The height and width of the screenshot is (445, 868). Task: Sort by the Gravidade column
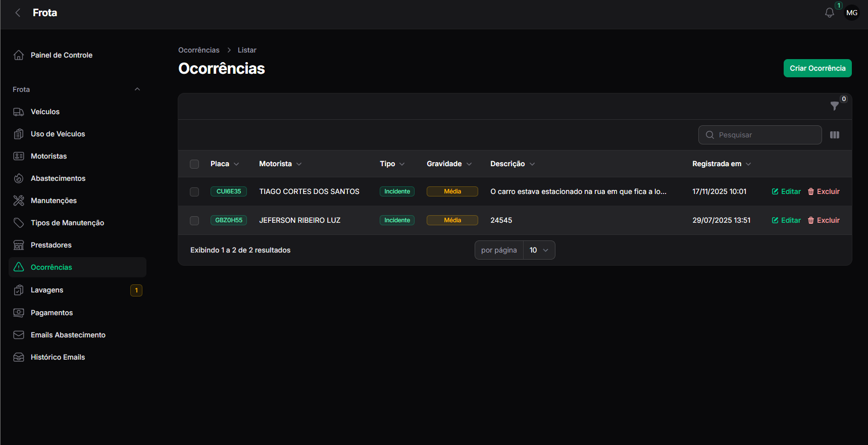(449, 164)
